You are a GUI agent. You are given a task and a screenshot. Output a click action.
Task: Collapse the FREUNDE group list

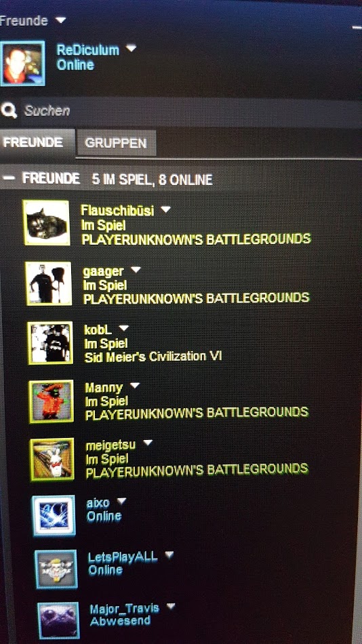pos(10,178)
